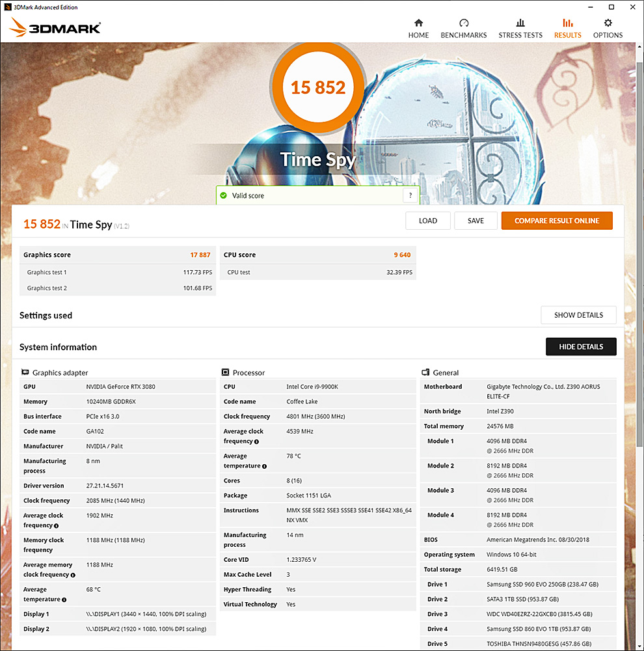
Task: Click the scrollbar up arrow
Action: [639, 47]
